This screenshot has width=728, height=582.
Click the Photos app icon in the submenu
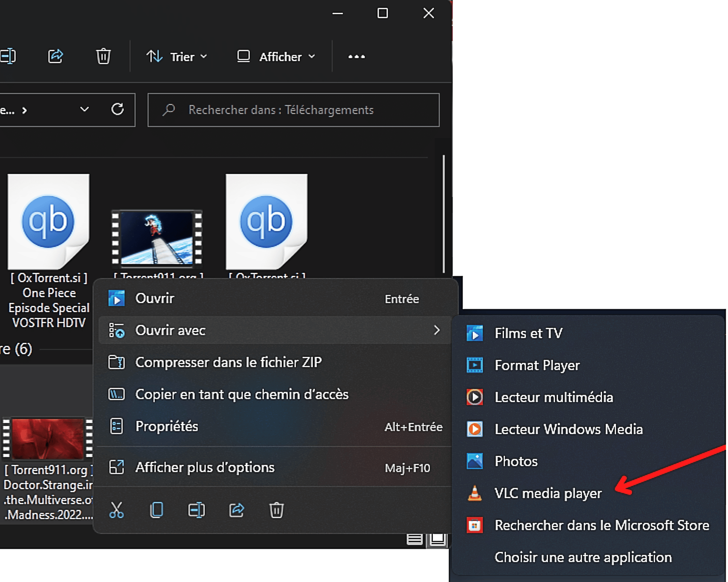coord(475,461)
